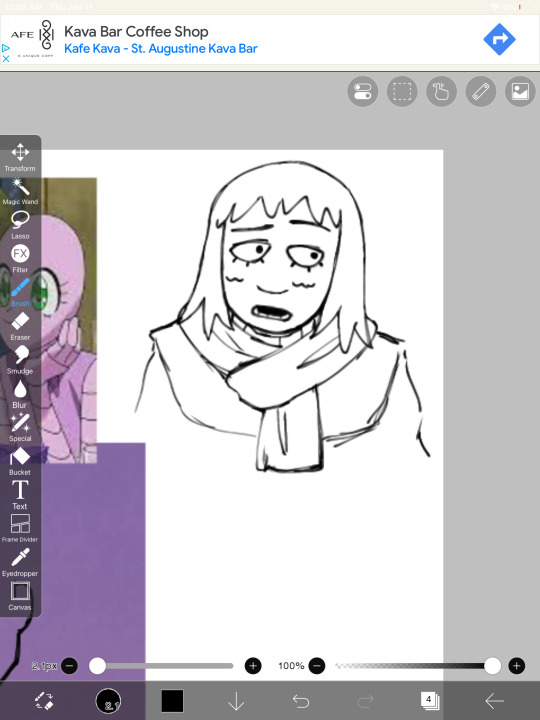This screenshot has width=540, height=720.
Task: Decrease opacity with minus button
Action: point(317,665)
